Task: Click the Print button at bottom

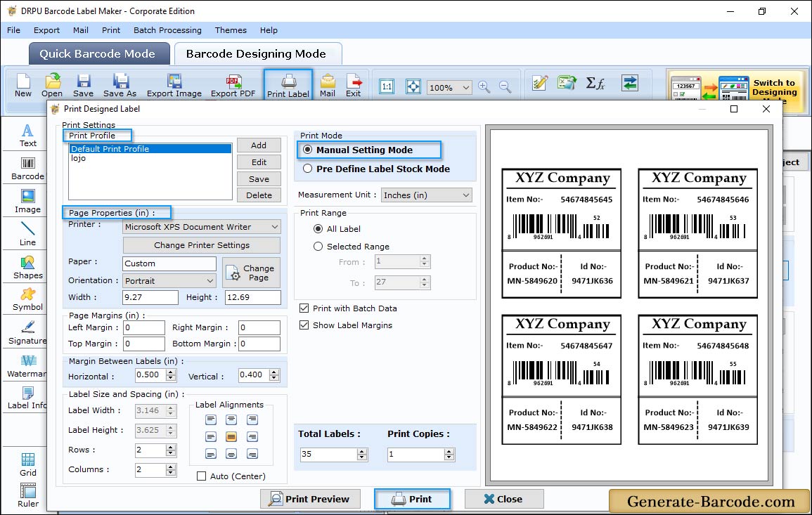Action: [x=412, y=499]
